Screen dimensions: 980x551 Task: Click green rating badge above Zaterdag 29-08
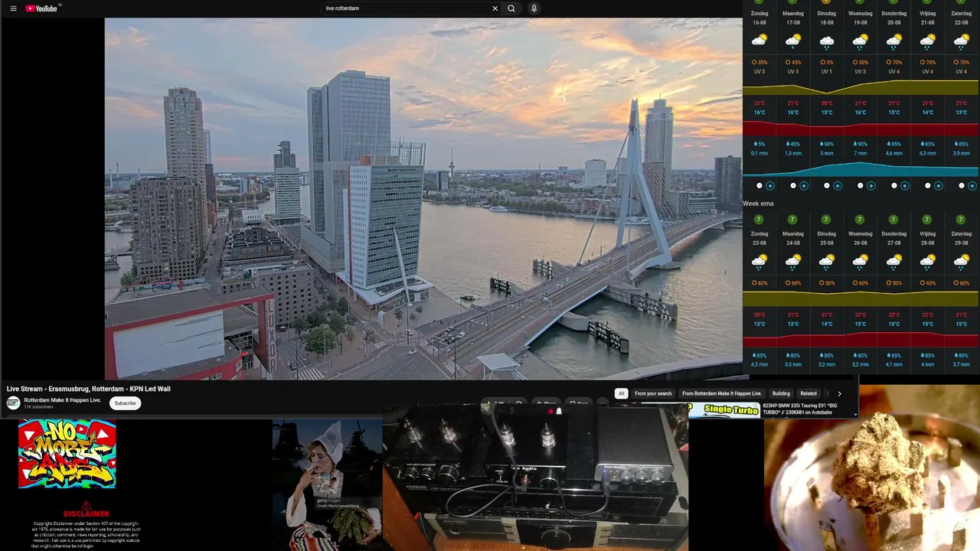(962, 220)
